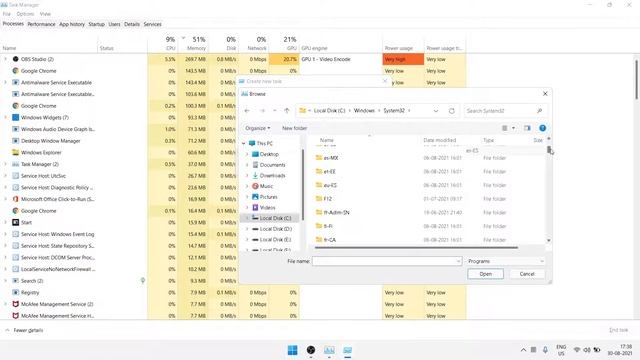This screenshot has width=640, height=360.
Task: Show hidden tray icons chevron
Action: point(523,350)
